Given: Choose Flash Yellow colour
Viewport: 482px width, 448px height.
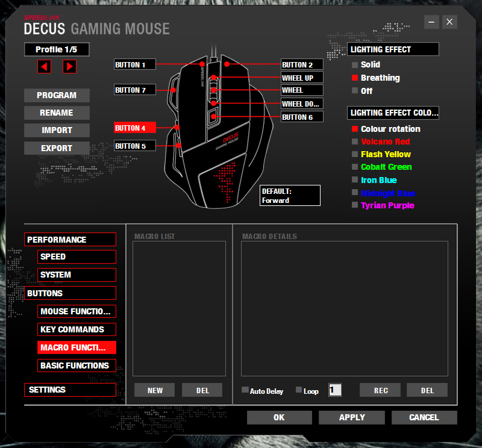Looking at the screenshot, I should (355, 154).
